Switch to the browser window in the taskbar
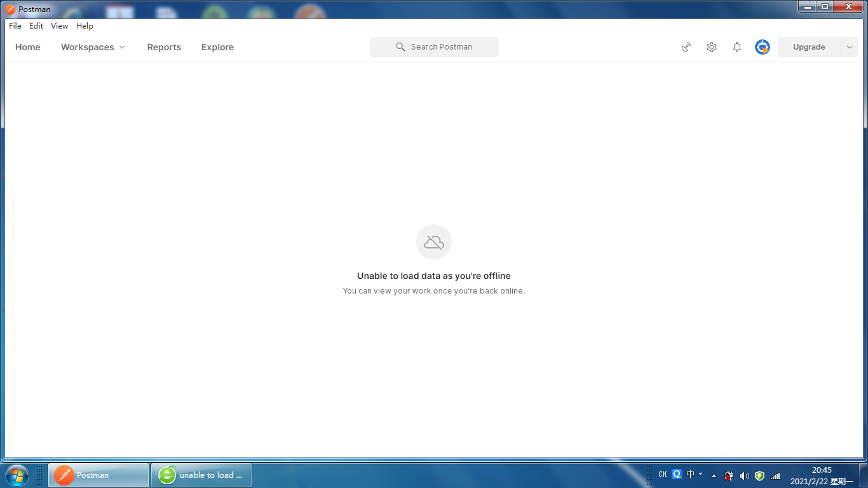Viewport: 868px width, 488px height. click(201, 475)
